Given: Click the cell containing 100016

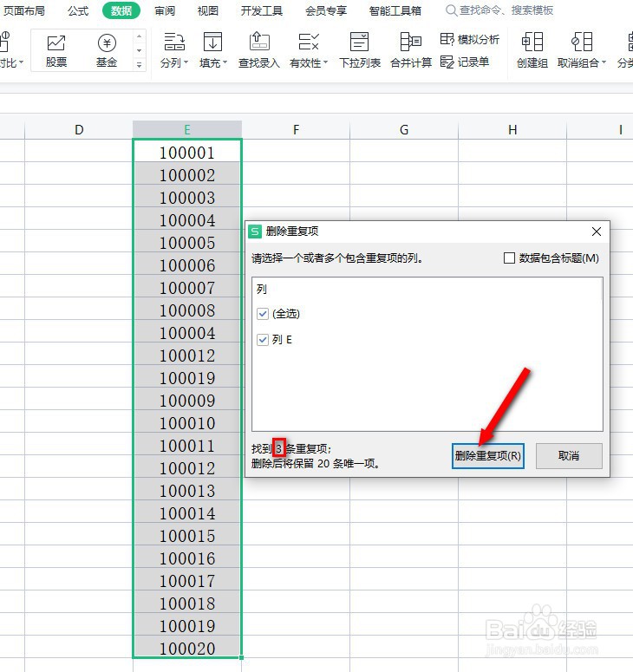Looking at the screenshot, I should [187, 558].
